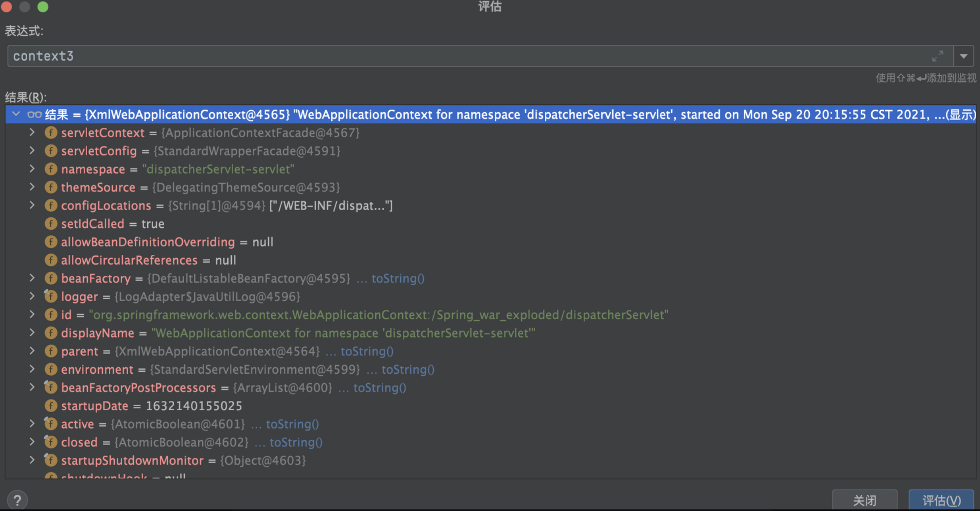980x511 pixels.
Task: Click the final field icon beside logger
Action: (x=51, y=297)
